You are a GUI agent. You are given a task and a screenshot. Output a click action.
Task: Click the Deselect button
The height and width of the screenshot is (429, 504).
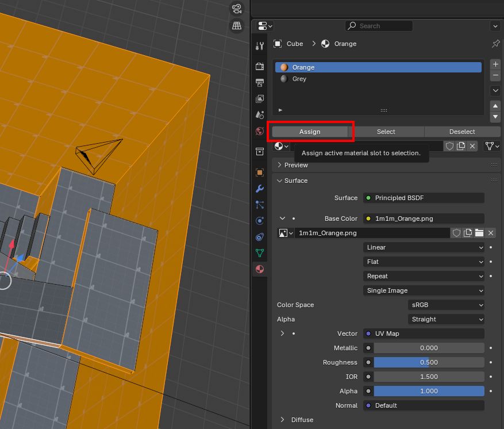[462, 132]
